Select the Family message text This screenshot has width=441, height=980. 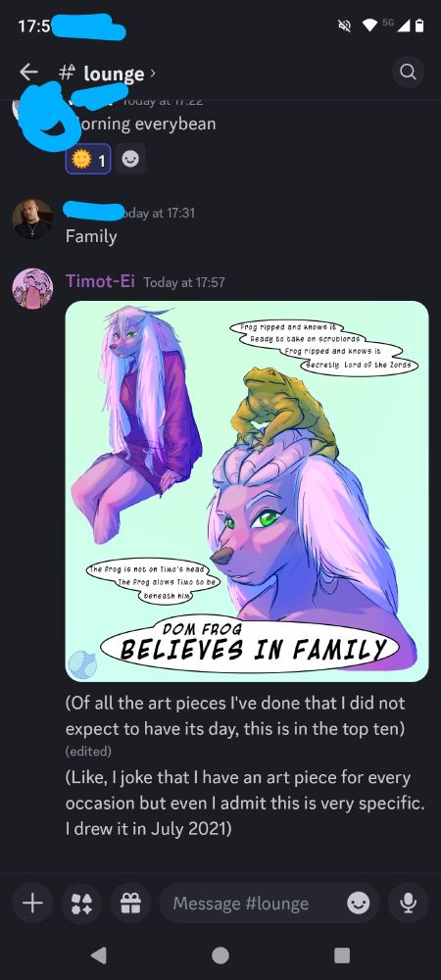click(91, 236)
